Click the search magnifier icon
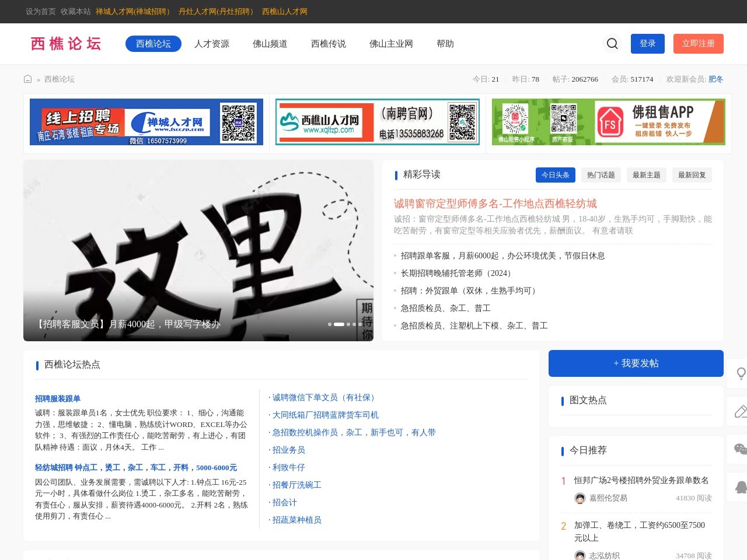This screenshot has height=560, width=747. (x=612, y=44)
